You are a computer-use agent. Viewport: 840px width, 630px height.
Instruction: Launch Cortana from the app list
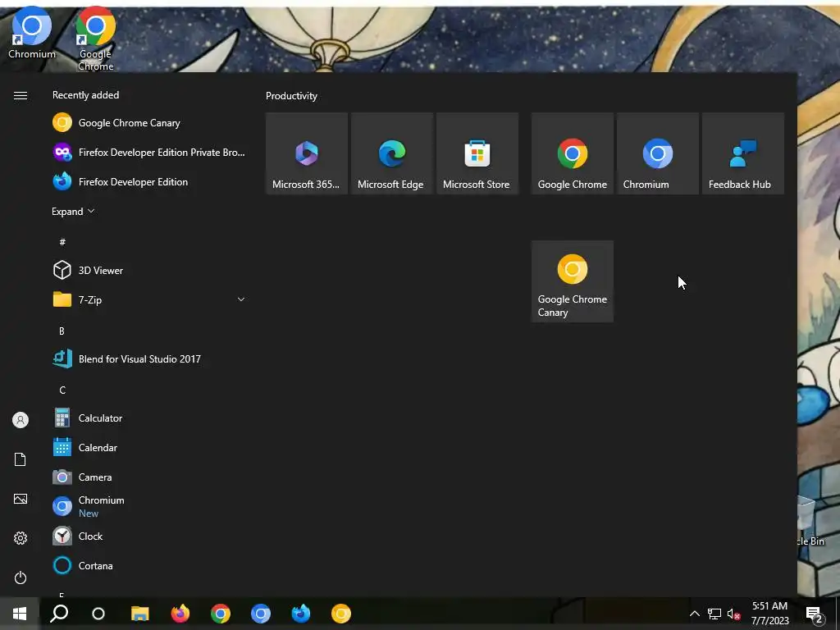[x=149, y=565]
